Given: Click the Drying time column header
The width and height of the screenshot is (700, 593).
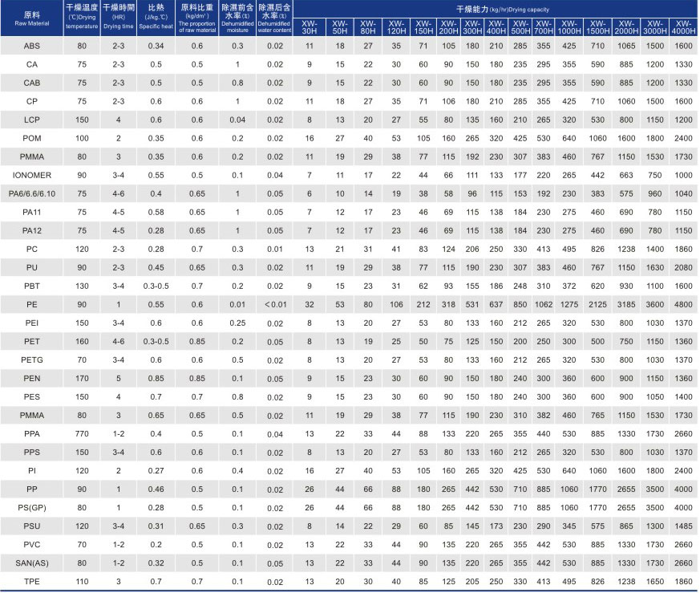Looking at the screenshot, I should click(118, 19).
